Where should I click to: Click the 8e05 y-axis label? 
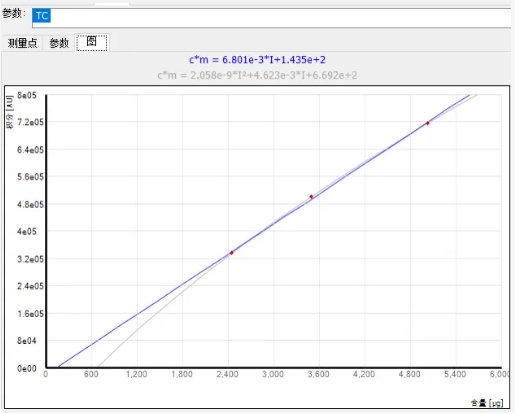(27, 95)
